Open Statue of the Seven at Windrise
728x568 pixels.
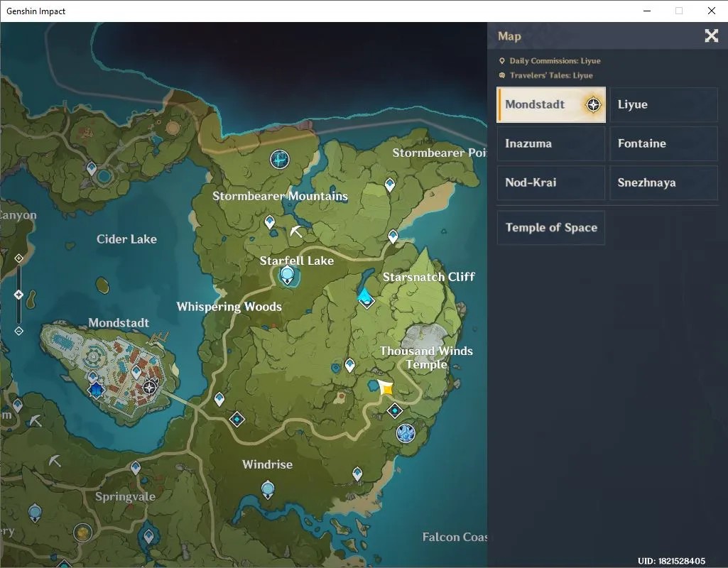click(268, 490)
